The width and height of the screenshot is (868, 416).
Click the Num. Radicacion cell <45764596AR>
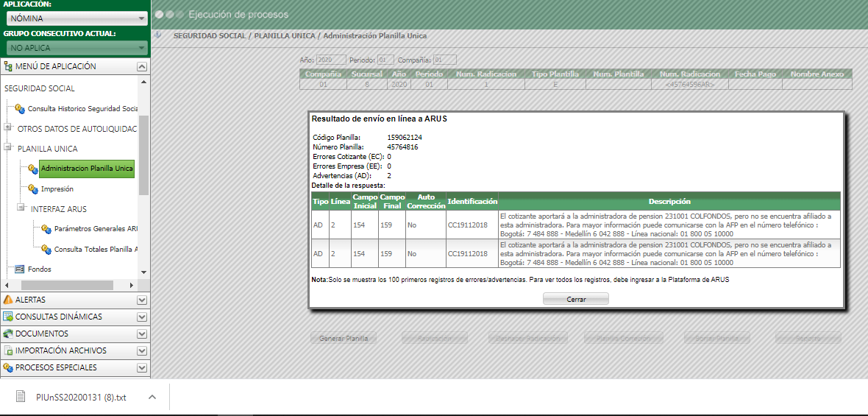coord(690,84)
